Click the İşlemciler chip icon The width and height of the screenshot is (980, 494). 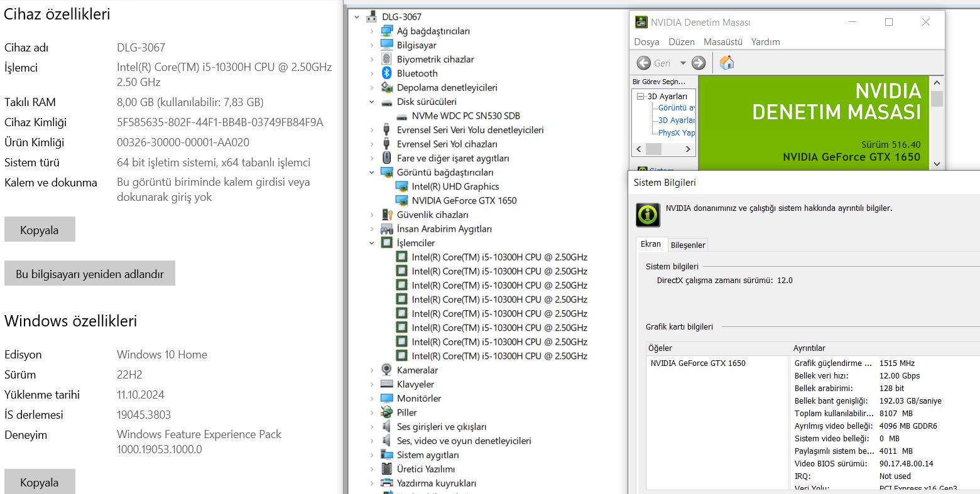pyautogui.click(x=386, y=243)
